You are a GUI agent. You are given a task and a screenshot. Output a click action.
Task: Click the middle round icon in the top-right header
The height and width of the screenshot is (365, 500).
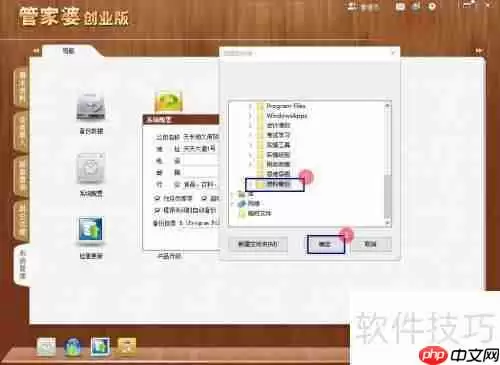pyautogui.click(x=416, y=6)
